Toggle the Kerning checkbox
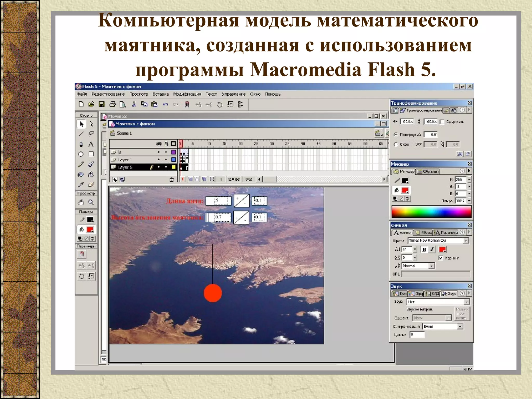The width and height of the screenshot is (532, 399). tap(441, 258)
